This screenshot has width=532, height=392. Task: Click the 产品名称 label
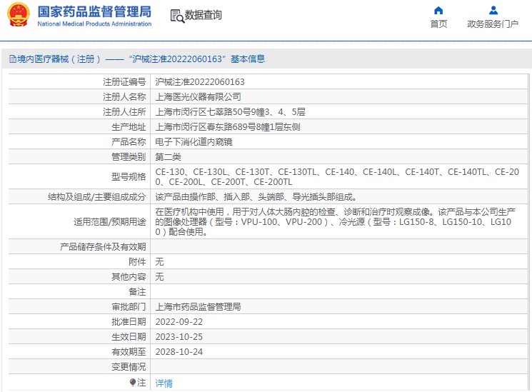pyautogui.click(x=129, y=142)
